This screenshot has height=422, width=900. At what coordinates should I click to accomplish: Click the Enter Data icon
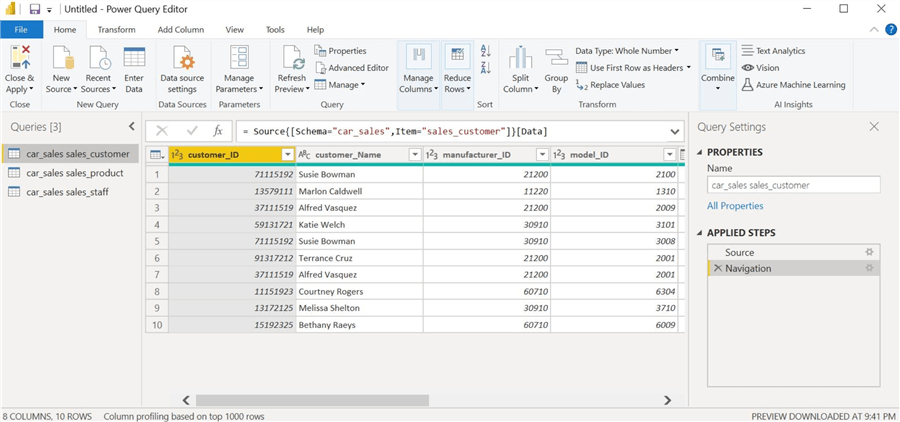point(134,58)
